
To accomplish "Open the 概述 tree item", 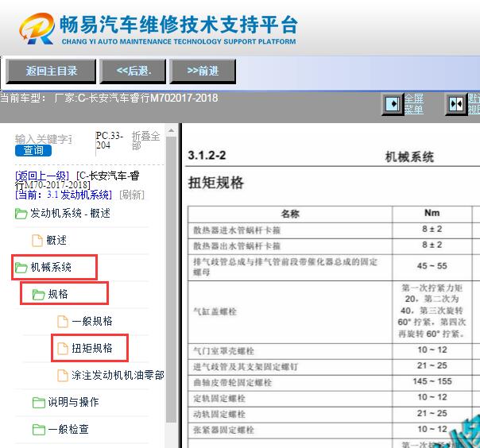I will (x=56, y=240).
